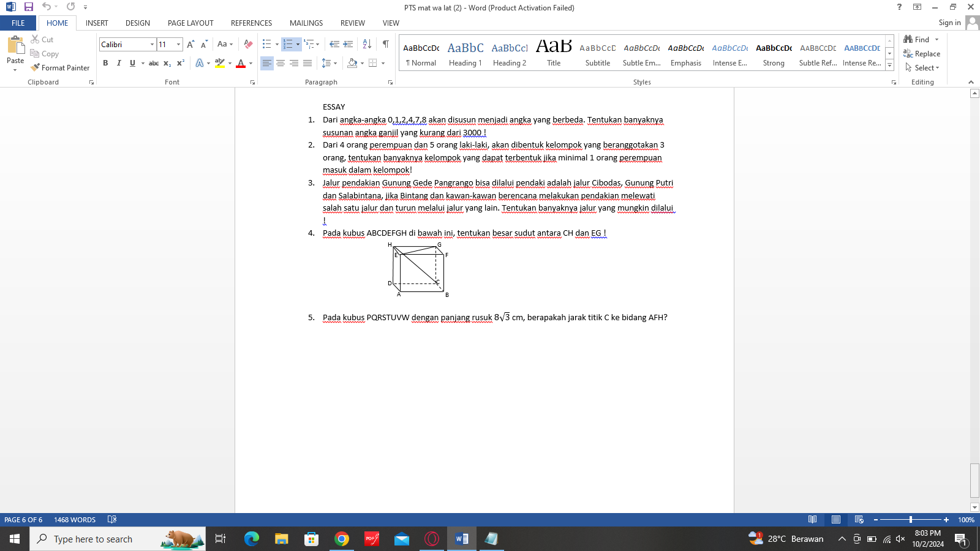Switch to the PAGE LAYOUT tab
The height and width of the screenshot is (551, 980).
[x=190, y=23]
